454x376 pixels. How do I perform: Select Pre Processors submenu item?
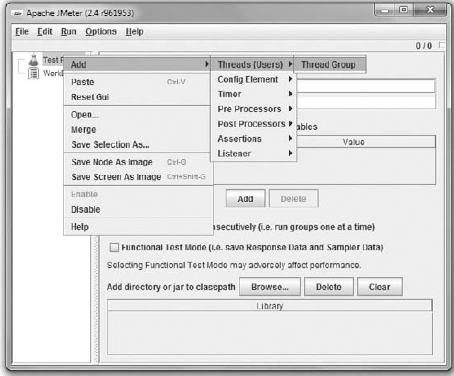tap(253, 109)
